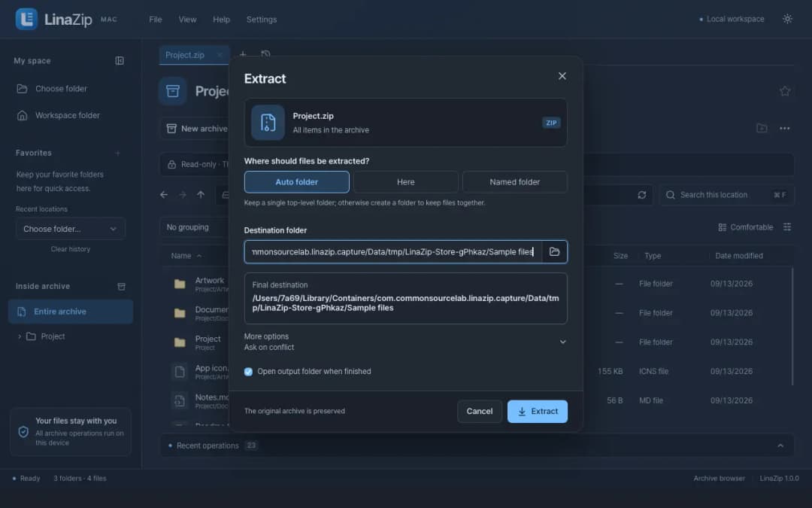This screenshot has height=508, width=812.
Task: Sort by Type column header
Action: 653,256
